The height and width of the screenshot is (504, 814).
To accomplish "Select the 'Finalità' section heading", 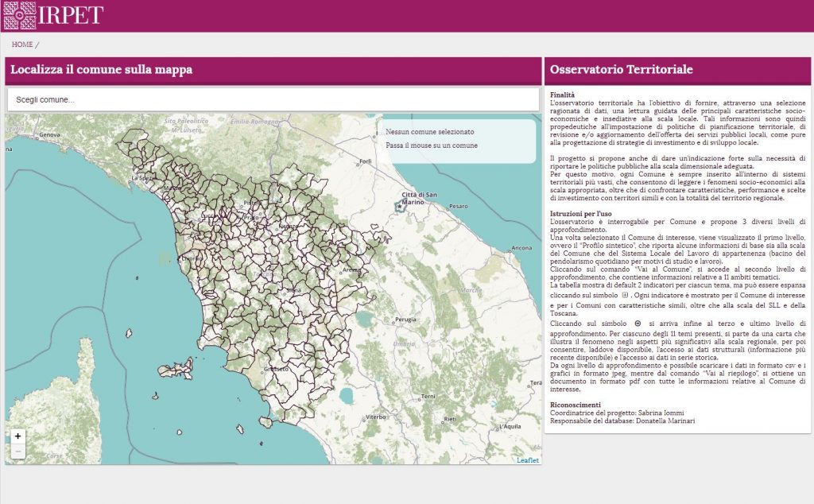I will tap(562, 95).
